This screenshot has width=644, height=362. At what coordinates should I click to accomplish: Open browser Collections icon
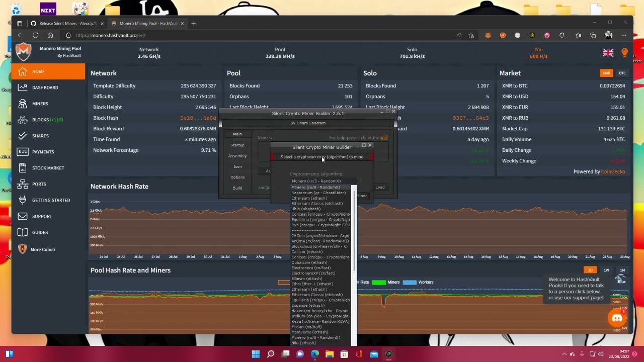593,35
